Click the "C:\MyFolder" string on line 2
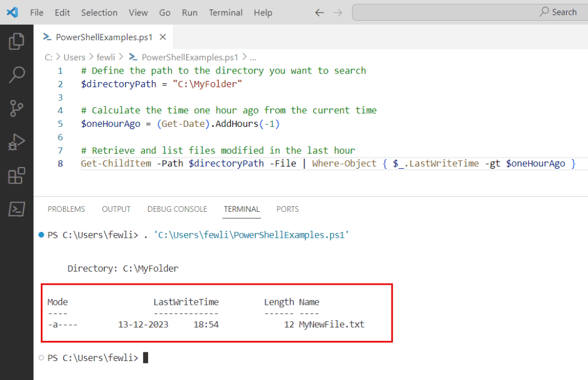This screenshot has height=380, width=588. click(x=207, y=84)
